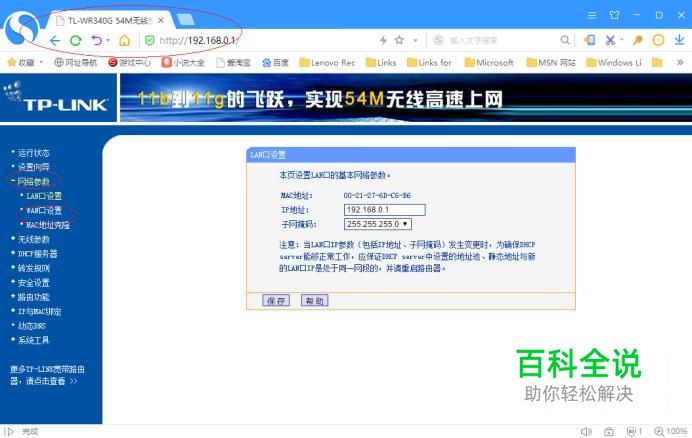Select the TL-WR340G 54M tab

(x=109, y=20)
